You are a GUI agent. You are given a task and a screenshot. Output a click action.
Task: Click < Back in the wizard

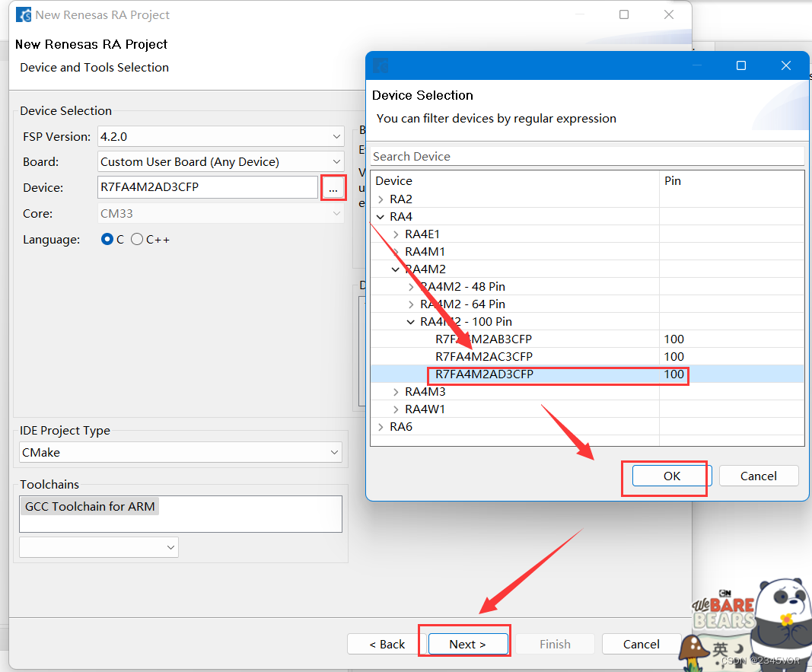point(387,644)
